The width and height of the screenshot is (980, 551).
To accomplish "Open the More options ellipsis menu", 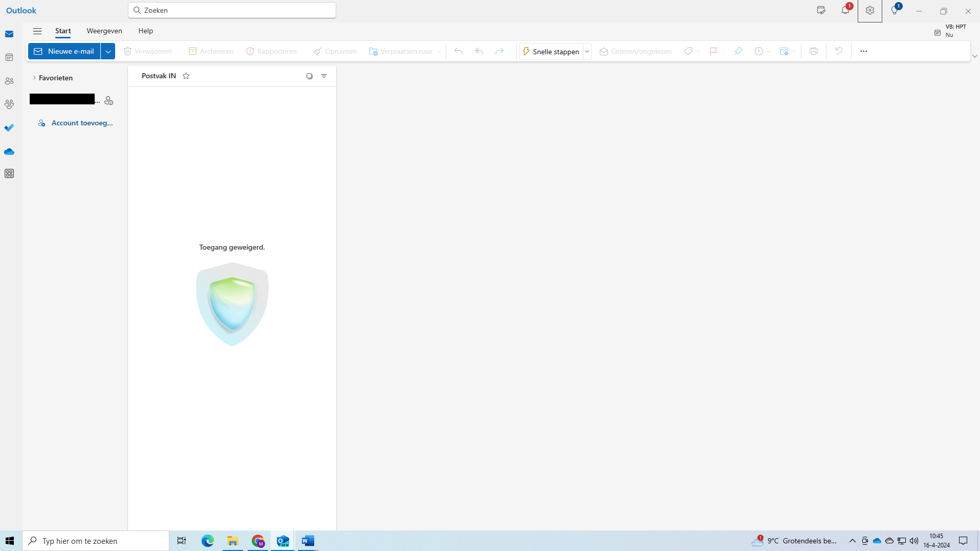I will pyautogui.click(x=864, y=51).
